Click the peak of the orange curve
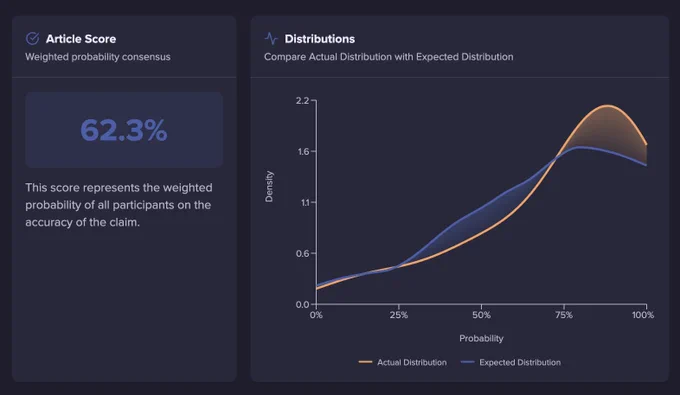680x395 pixels. pyautogui.click(x=608, y=105)
